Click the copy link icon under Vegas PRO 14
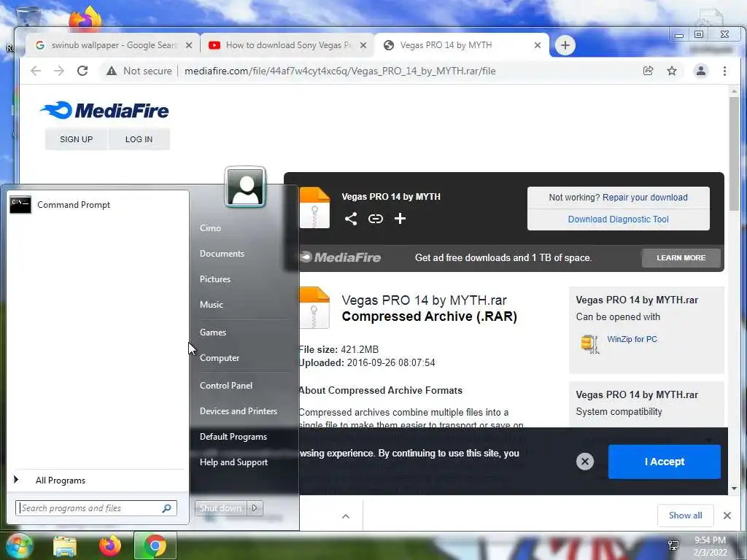Viewport: 747px width, 560px height. pyautogui.click(x=376, y=219)
